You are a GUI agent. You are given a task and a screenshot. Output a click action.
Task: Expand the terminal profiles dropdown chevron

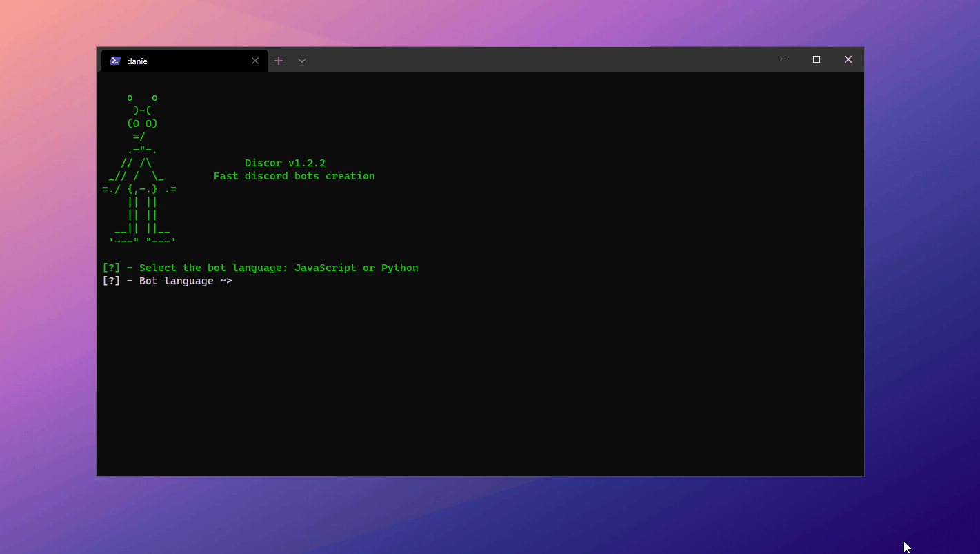click(x=302, y=61)
